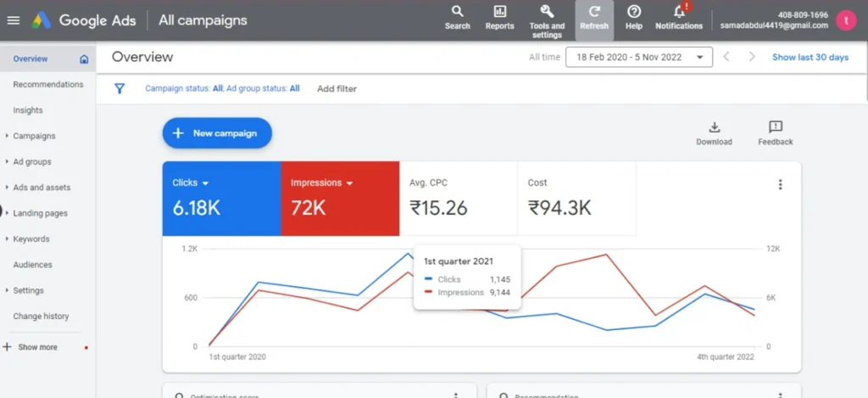Open the Reports icon
Viewport: 868px width, 398px height.
(x=499, y=12)
